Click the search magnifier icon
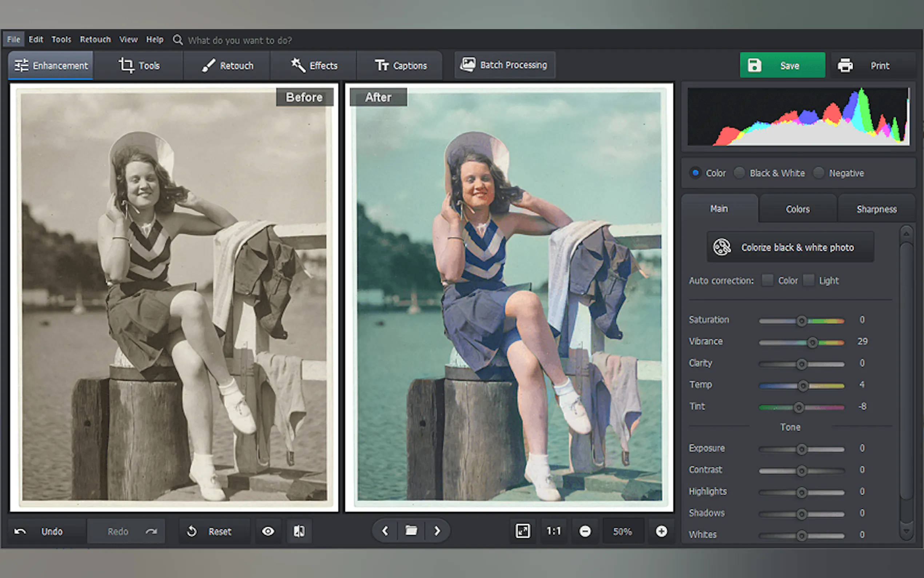Screen dimensions: 924x578 178,40
